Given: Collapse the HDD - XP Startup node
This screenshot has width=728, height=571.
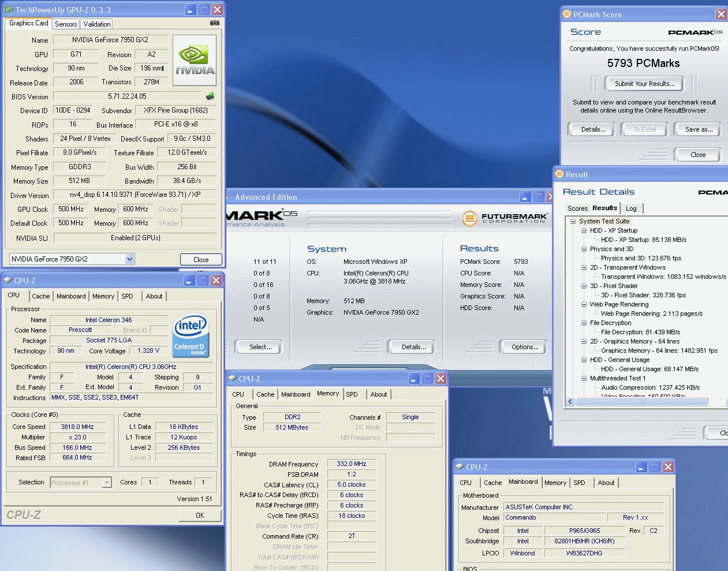Looking at the screenshot, I should coord(584,230).
